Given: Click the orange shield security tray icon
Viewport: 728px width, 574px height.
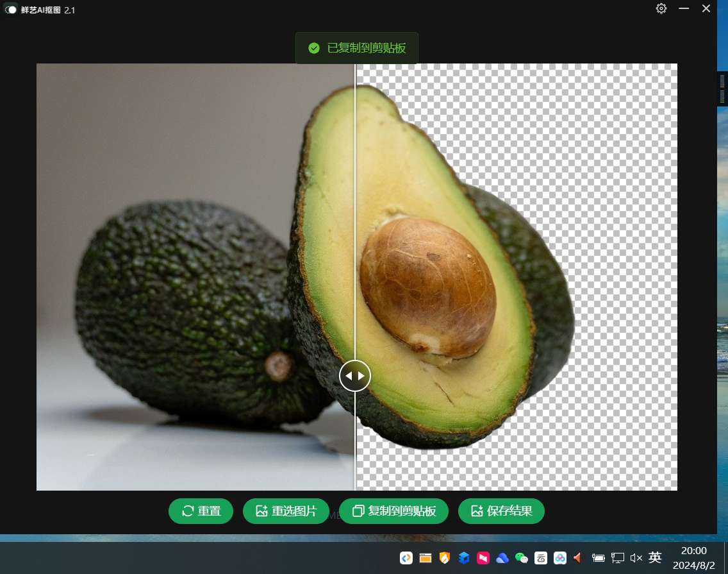Looking at the screenshot, I should [445, 558].
